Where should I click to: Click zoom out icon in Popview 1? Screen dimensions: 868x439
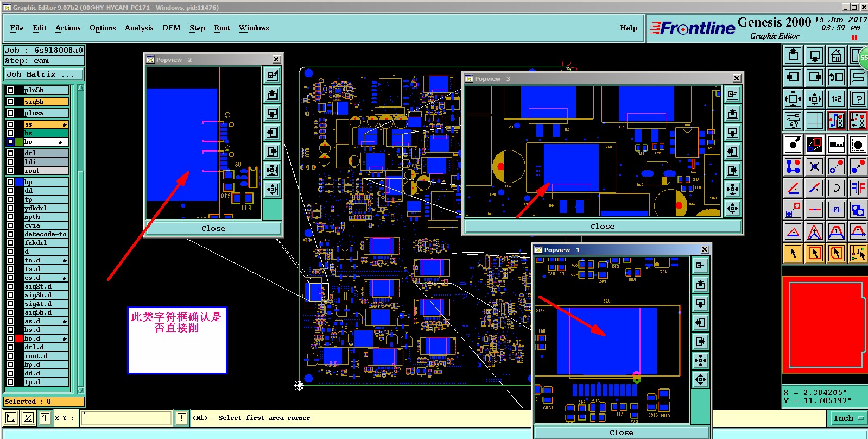click(x=701, y=379)
